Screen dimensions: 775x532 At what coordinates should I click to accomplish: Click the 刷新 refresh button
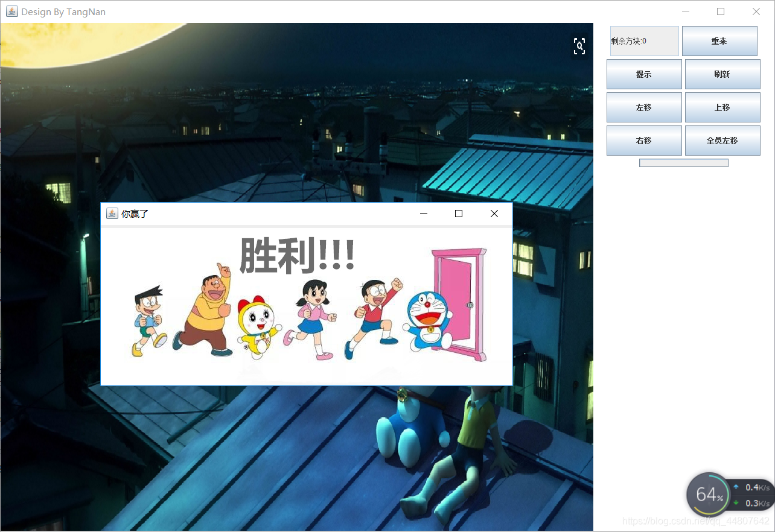pyautogui.click(x=722, y=74)
